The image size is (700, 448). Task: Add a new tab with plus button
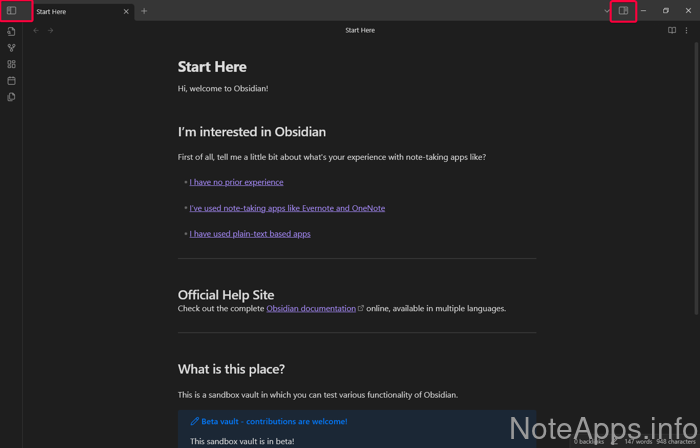point(144,11)
